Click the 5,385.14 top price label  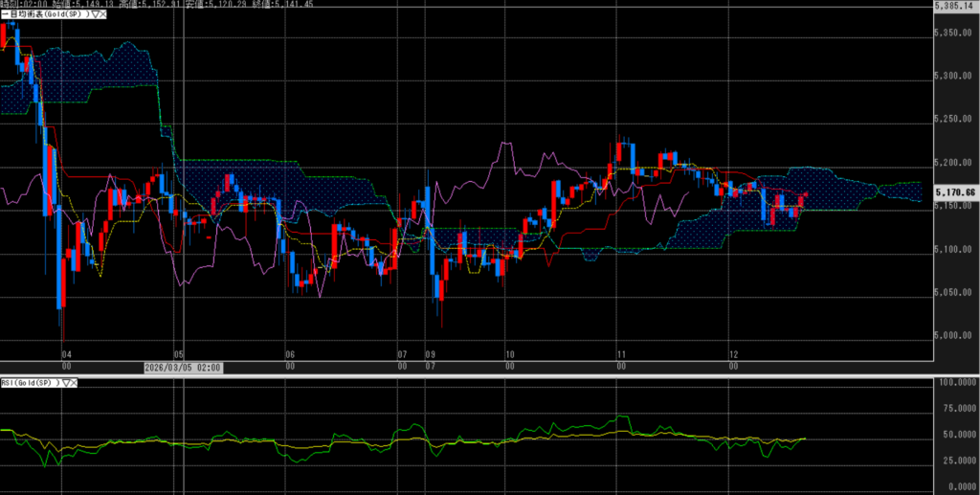point(954,5)
